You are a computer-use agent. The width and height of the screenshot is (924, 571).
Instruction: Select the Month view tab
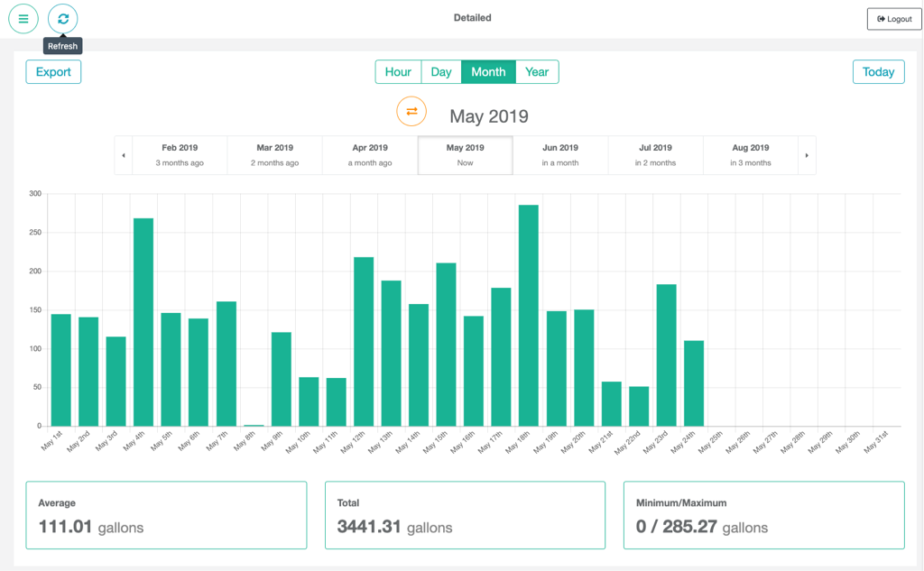[488, 72]
